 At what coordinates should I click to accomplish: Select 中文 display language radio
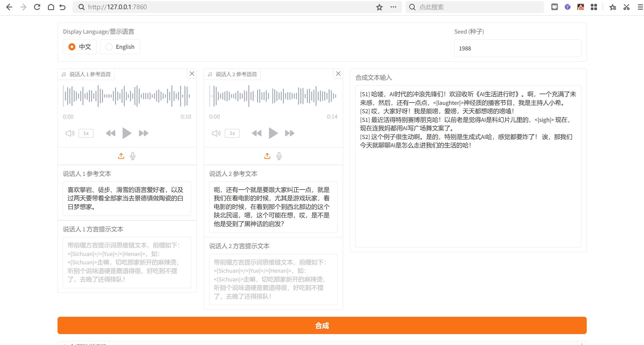(72, 47)
